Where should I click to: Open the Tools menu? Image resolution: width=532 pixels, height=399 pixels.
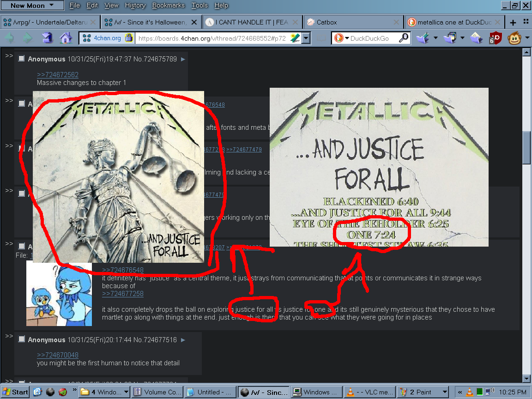199,6
